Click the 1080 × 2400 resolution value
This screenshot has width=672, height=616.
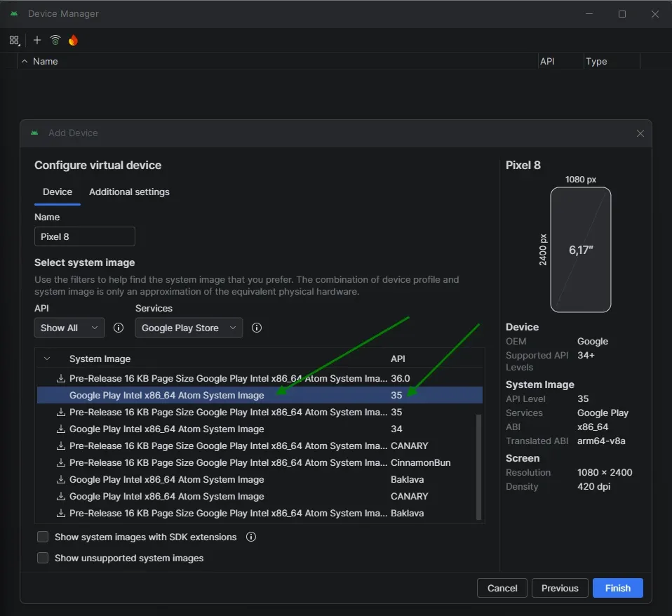[x=604, y=472]
